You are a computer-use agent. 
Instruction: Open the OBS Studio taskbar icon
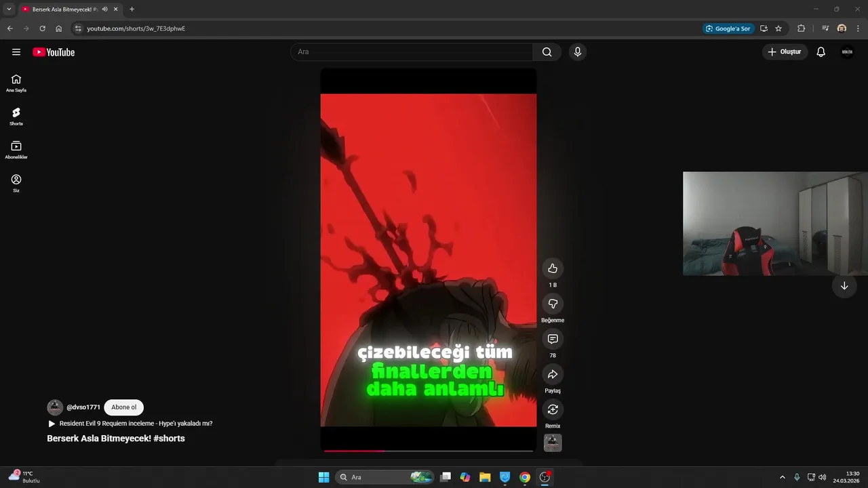545,477
